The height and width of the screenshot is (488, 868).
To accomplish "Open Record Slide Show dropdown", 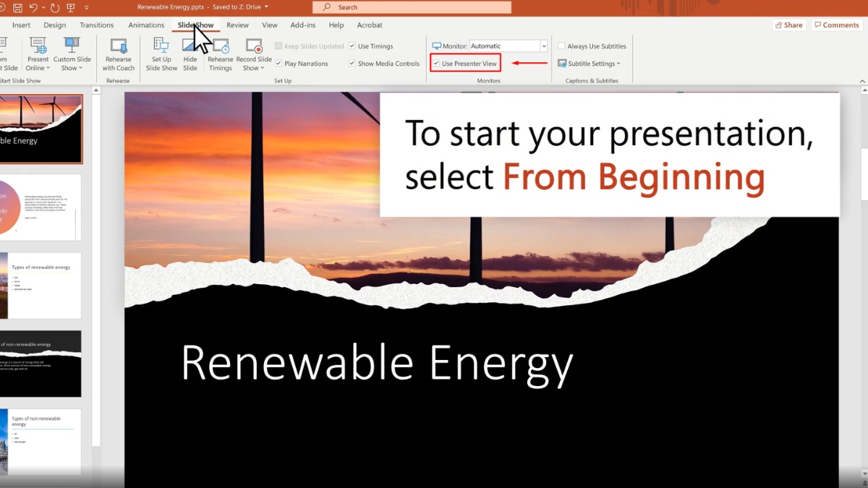I will 253,55.
